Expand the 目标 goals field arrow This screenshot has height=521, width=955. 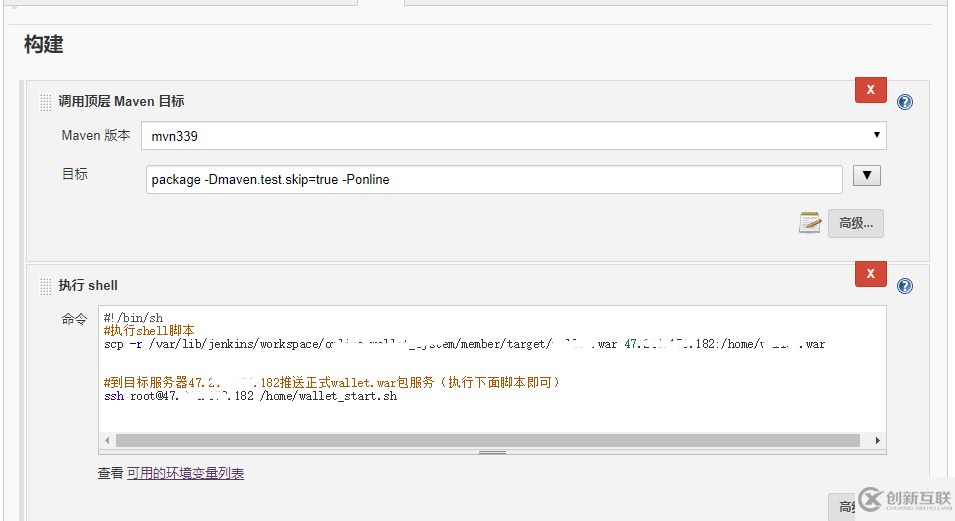coord(867,175)
